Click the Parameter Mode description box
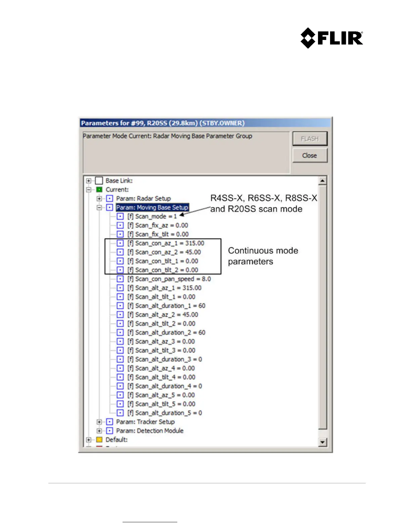Viewport: 411px width, 532px height. pyautogui.click(x=186, y=152)
